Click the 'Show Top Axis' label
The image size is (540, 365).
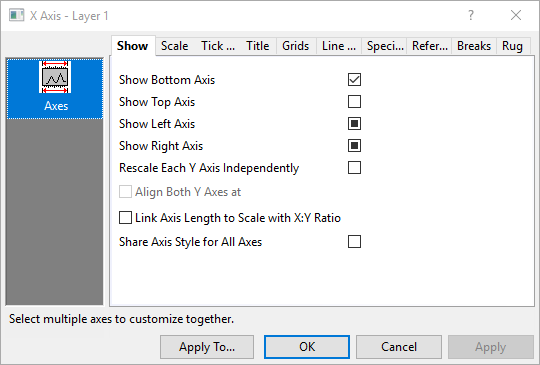[157, 102]
